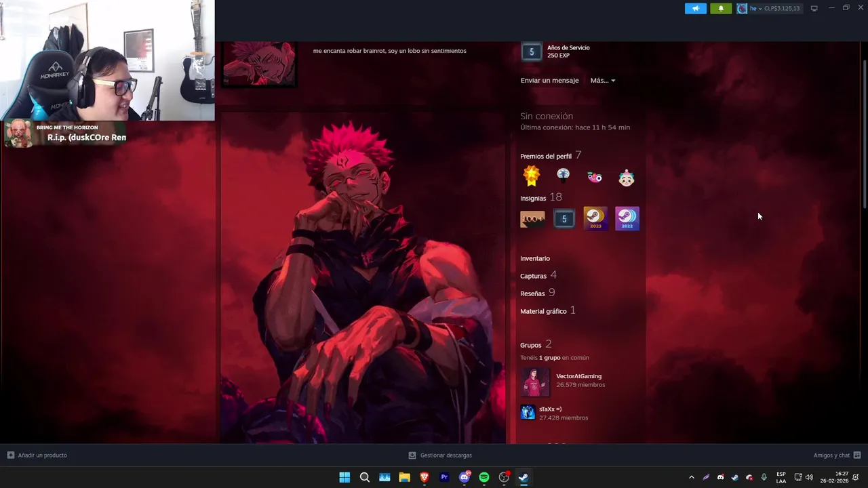Click the '27.428 miembros' text

[x=564, y=418]
